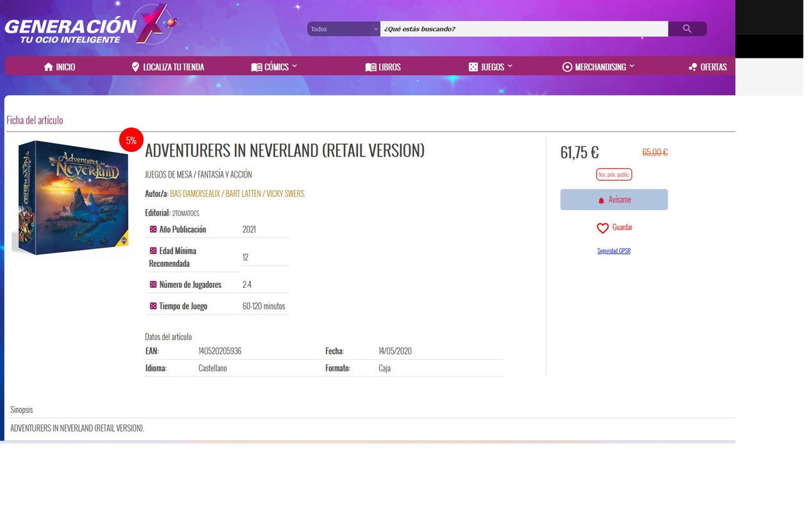This screenshot has width=812, height=513.
Task: Click the circle icon beside Merchandising
Action: tap(567, 67)
